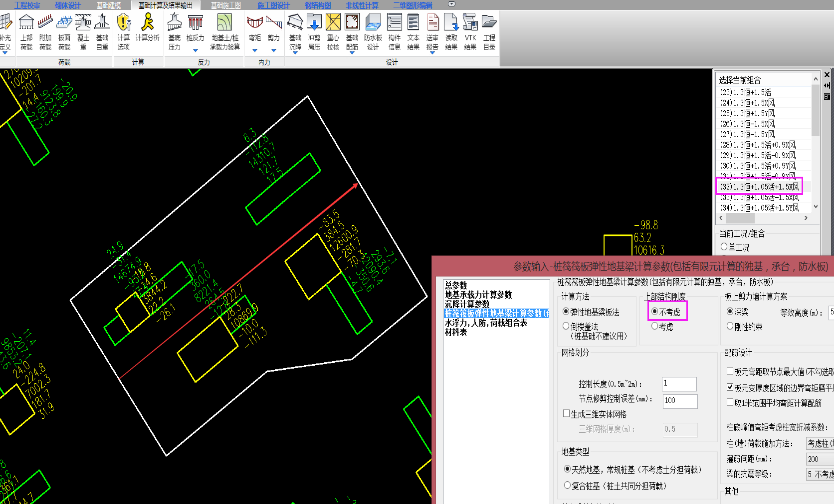Screen dimensions: 834x504
Task: Click the 上部荷载 house icon
Action: point(26,22)
